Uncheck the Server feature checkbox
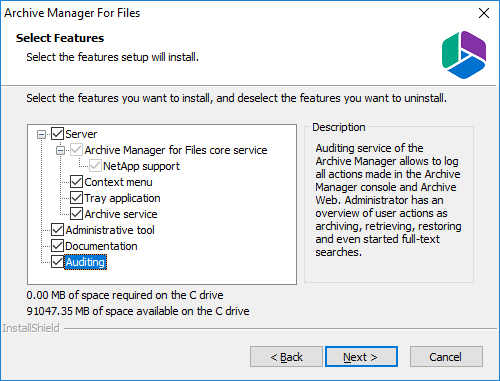This screenshot has height=381, width=500. click(x=57, y=134)
